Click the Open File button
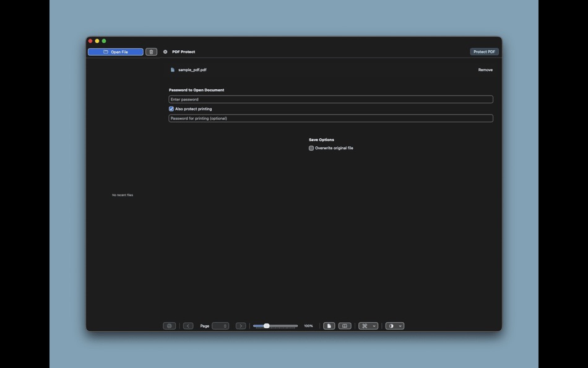The image size is (588, 368). [x=116, y=52]
